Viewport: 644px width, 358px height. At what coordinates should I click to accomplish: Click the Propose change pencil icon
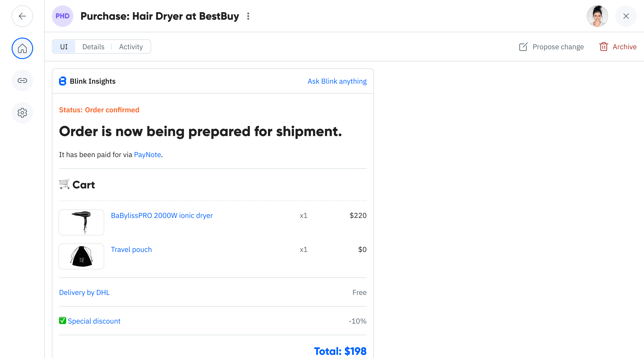pos(523,47)
